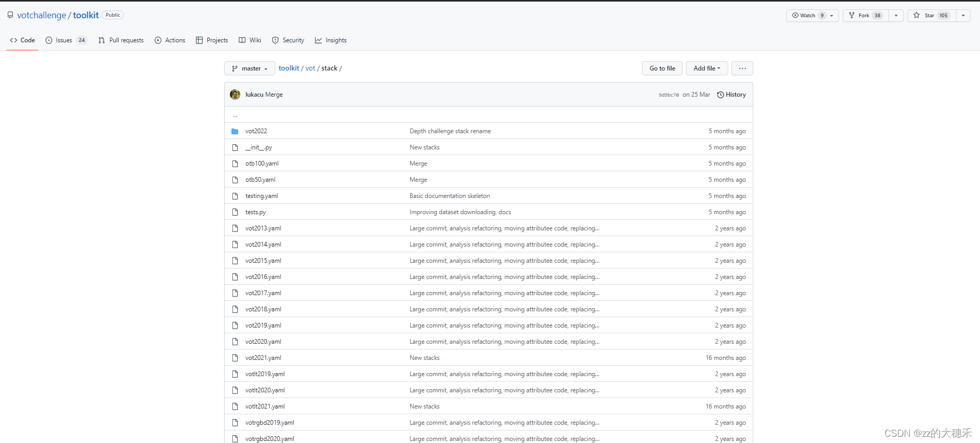
Task: Click lukacu's avatar thumbnail
Action: 235,95
